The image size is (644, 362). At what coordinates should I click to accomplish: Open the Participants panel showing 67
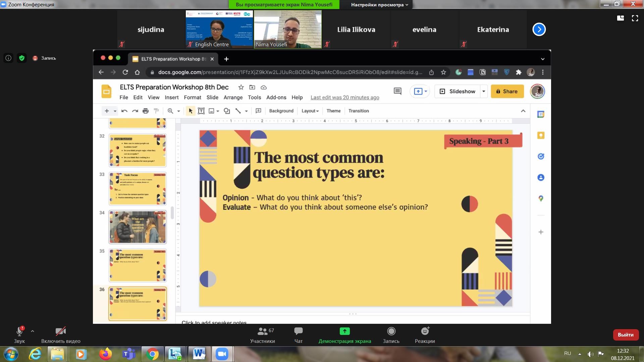click(x=262, y=331)
